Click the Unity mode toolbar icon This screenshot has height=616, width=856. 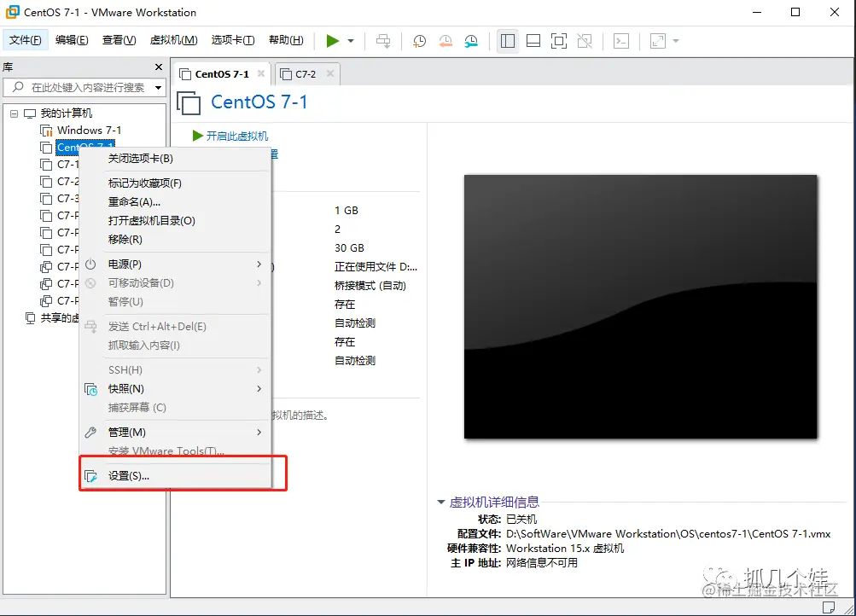pyautogui.click(x=585, y=41)
